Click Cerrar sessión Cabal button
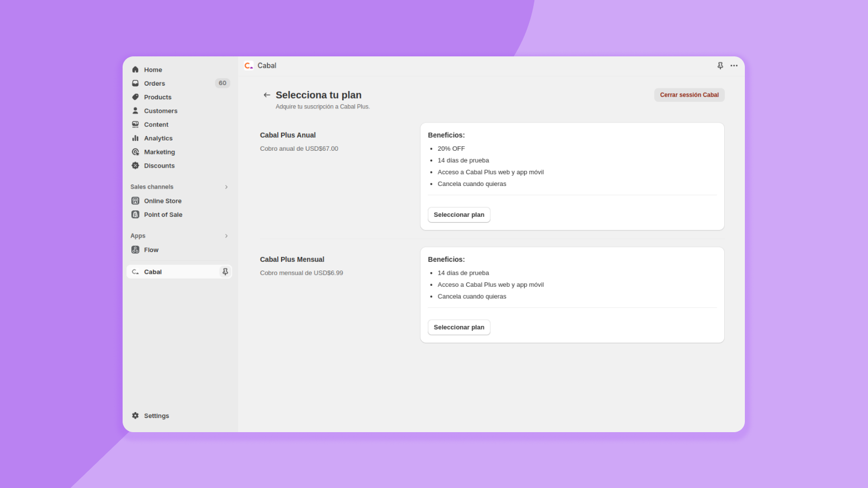 click(689, 95)
